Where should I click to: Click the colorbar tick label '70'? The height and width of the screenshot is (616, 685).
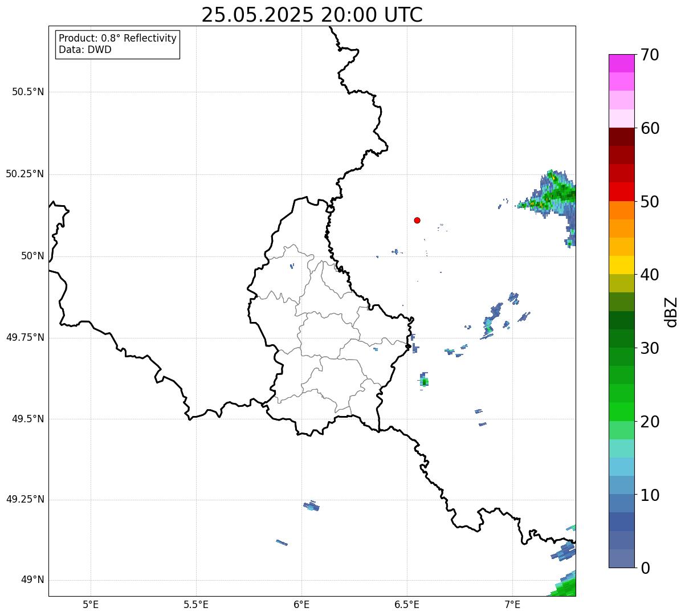pyautogui.click(x=650, y=55)
